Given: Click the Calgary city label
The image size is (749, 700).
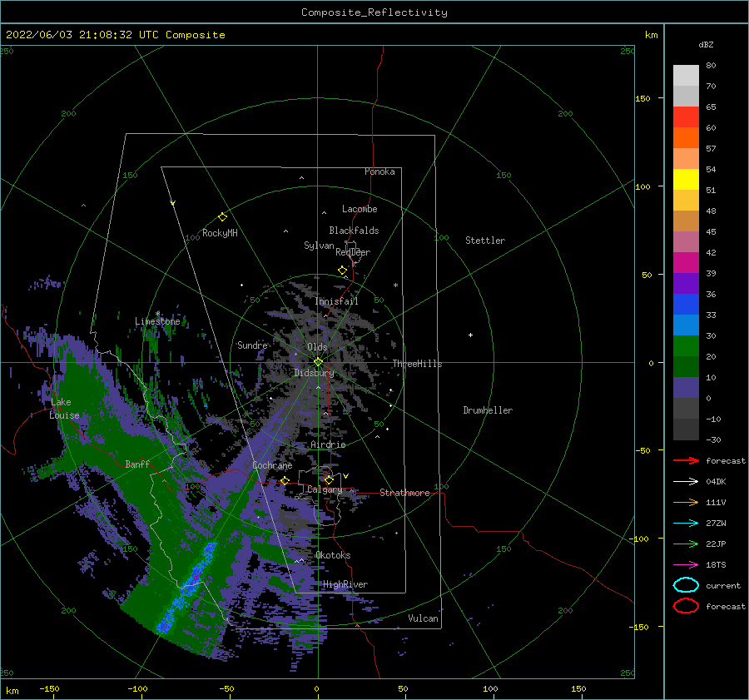Looking at the screenshot, I should 325,489.
